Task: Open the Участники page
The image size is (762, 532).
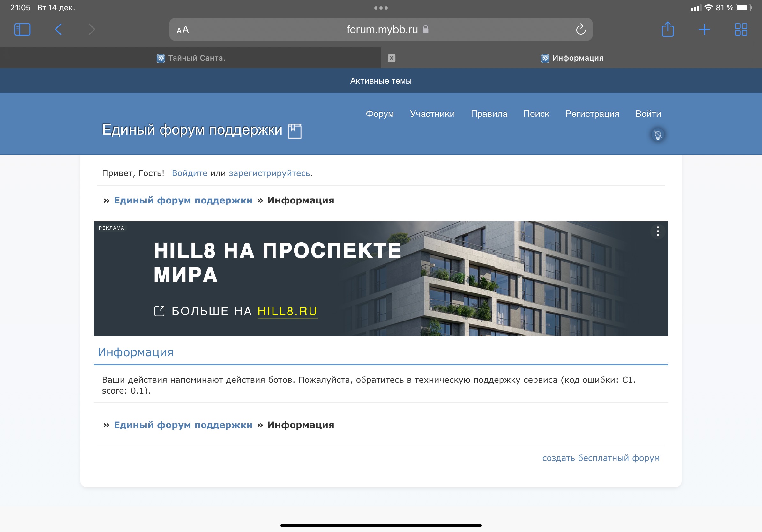Action: [432, 114]
